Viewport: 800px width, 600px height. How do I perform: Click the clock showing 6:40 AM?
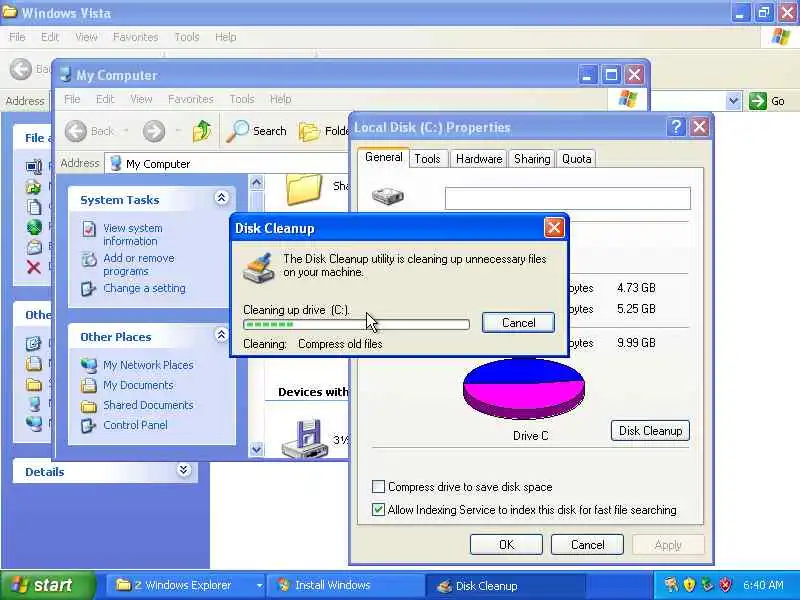click(x=763, y=585)
